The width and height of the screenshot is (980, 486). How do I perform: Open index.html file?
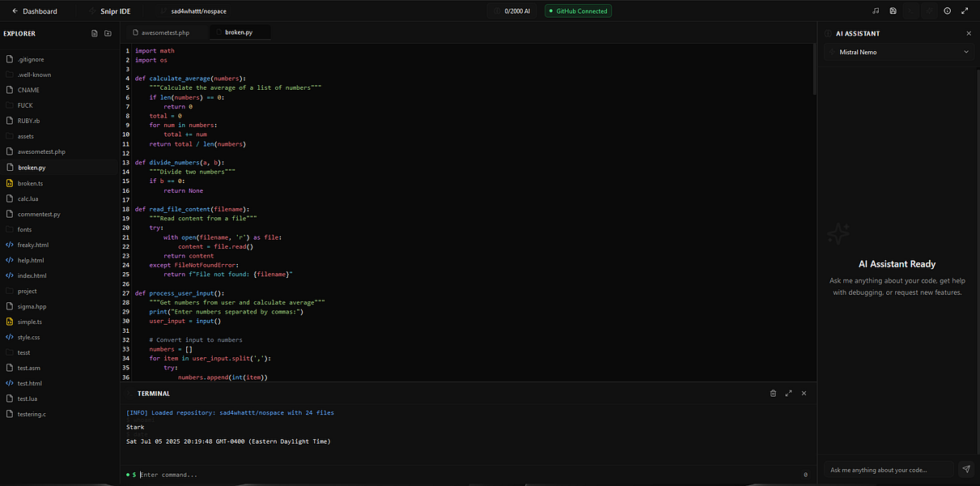tap(60, 275)
